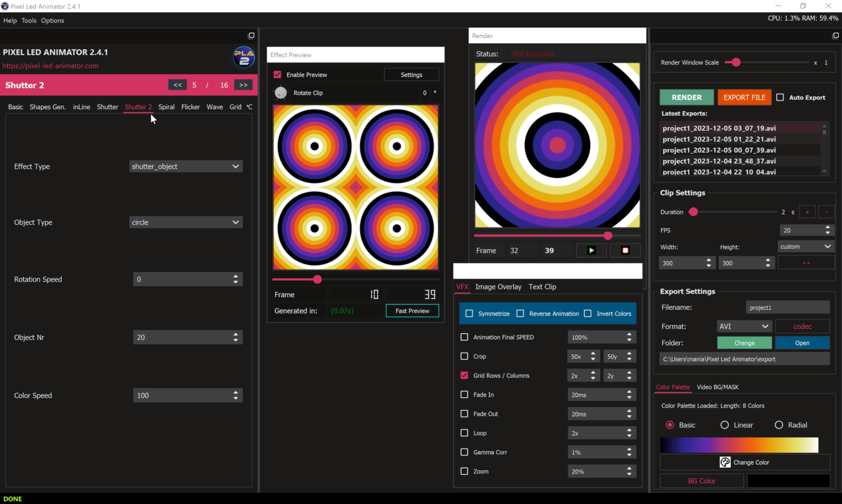Select the Radial palette radio button
Image resolution: width=842 pixels, height=504 pixels.
(778, 425)
